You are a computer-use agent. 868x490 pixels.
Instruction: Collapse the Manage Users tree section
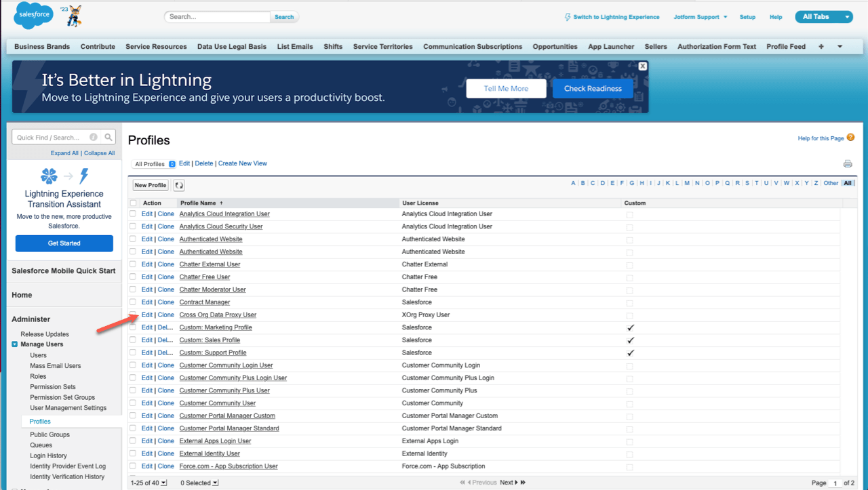[x=15, y=344]
